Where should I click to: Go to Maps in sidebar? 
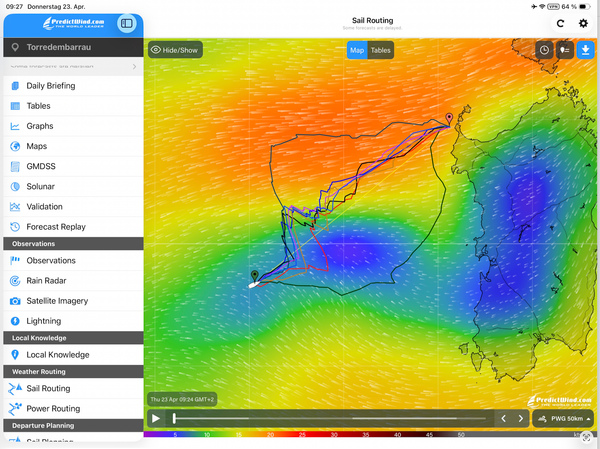point(73,146)
